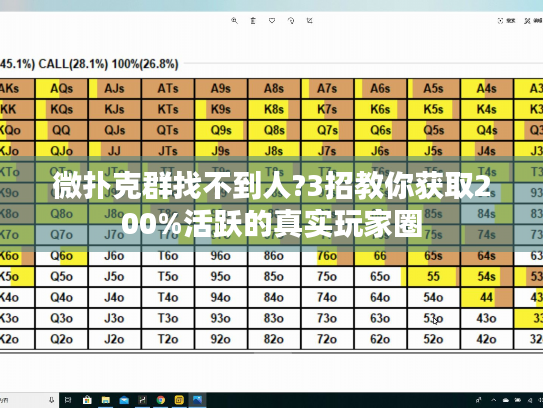The height and width of the screenshot is (408, 543).
Task: Select the K5s cell
Action: [434, 109]
